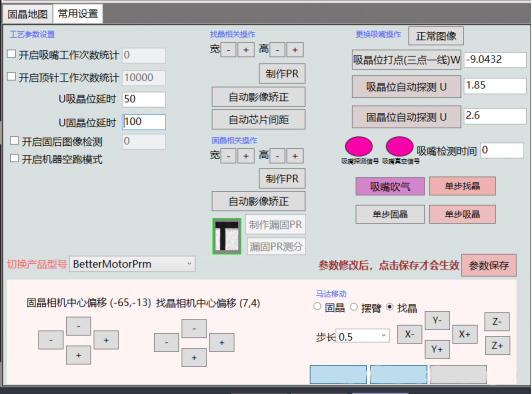
Task: Move motor with X+ button
Action: point(465,334)
